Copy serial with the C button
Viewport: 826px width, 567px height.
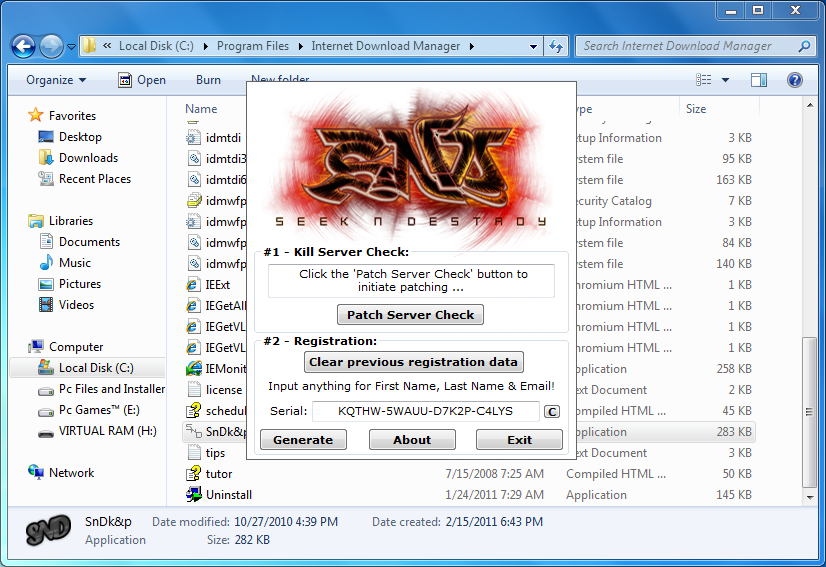552,412
